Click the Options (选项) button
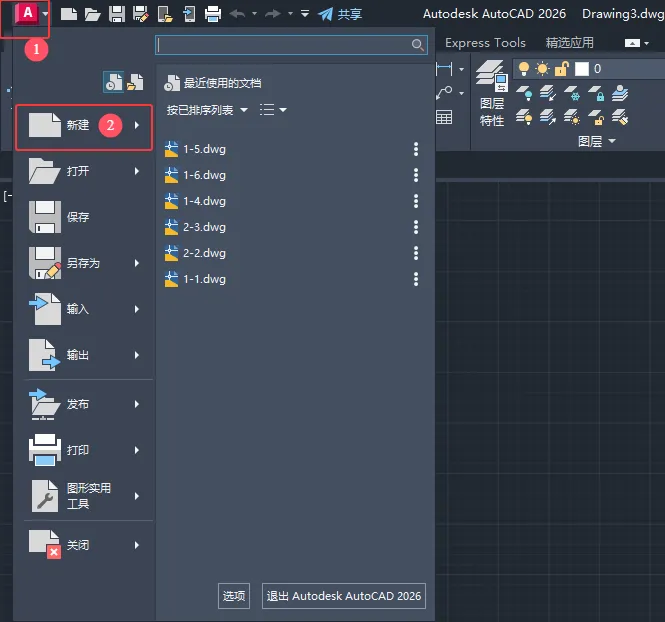Screen dimensions: 665x622 pos(234,596)
